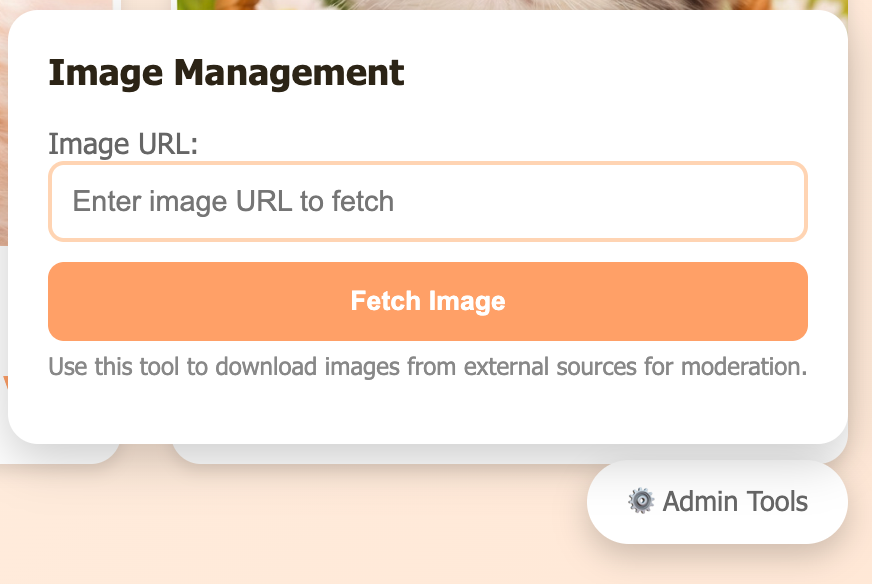This screenshot has width=872, height=584.
Task: Select the Image Management heading text
Action: (x=226, y=73)
